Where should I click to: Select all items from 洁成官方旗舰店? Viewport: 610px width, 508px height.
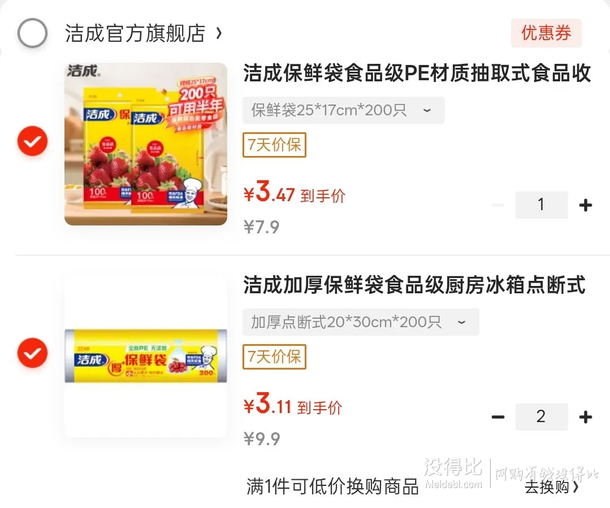[32, 33]
